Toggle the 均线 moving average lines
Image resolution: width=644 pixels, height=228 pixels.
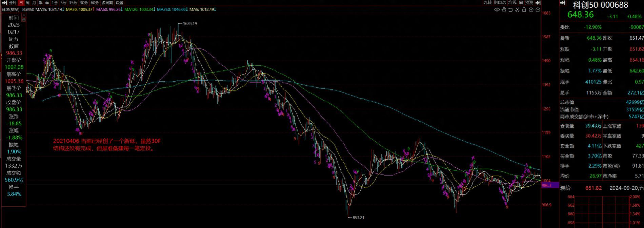pyautogui.click(x=512, y=3)
